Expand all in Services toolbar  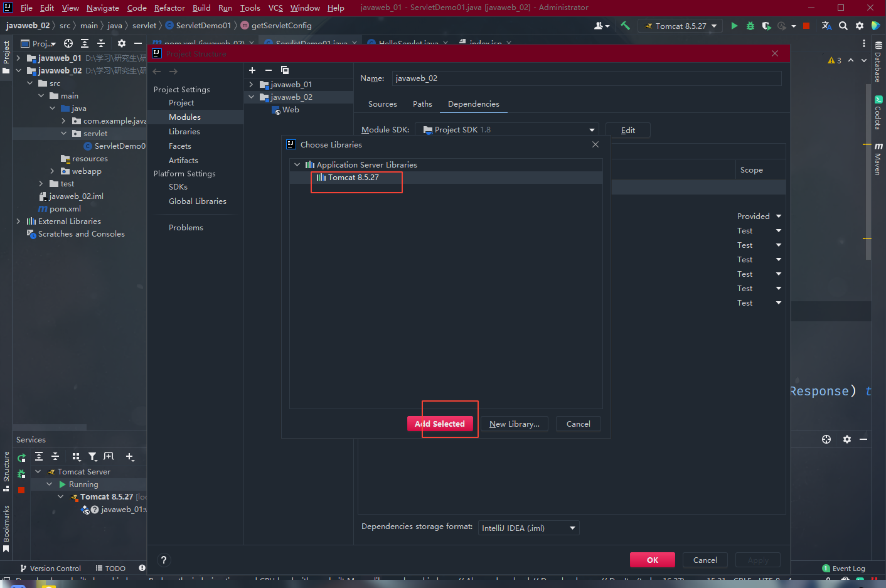(39, 457)
